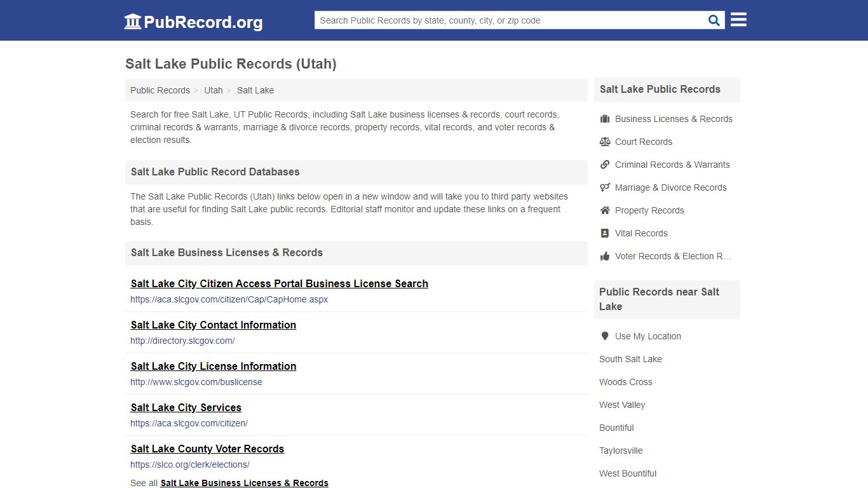Image resolution: width=868 pixels, height=488 pixels.
Task: Click the Salt Lake Public Records (Utah) heading
Action: click(x=231, y=64)
